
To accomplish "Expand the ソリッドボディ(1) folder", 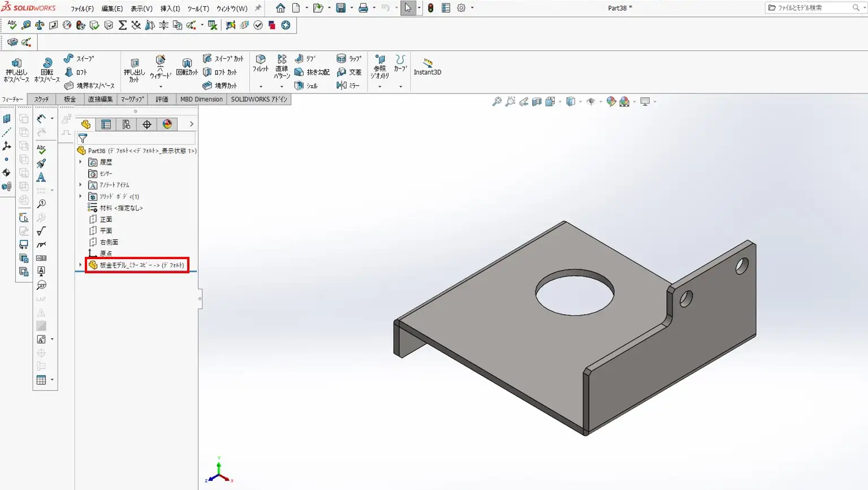I will pyautogui.click(x=80, y=196).
